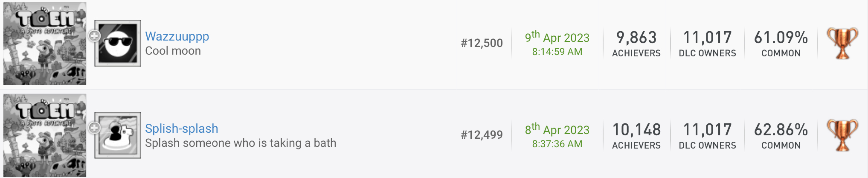Click the Splish-splash bath duck trophy icon

[x=118, y=135]
